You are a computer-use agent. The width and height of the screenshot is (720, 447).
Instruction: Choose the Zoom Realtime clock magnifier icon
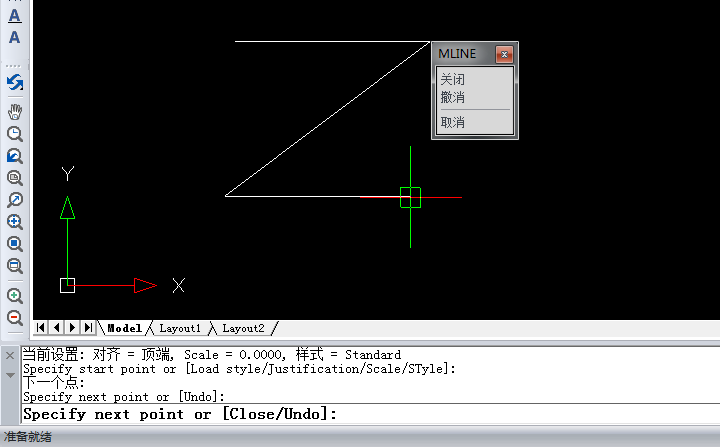point(15,134)
